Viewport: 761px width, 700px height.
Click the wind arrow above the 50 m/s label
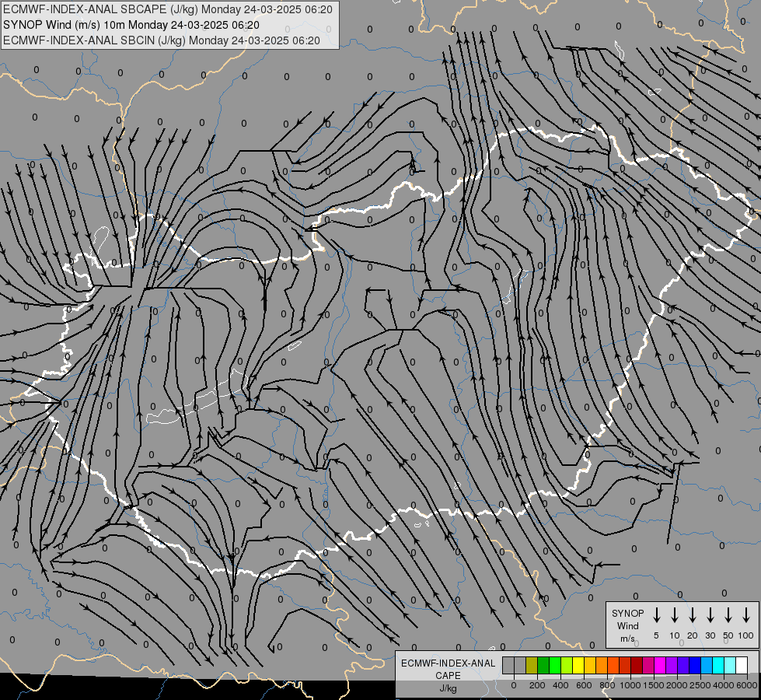pos(728,615)
